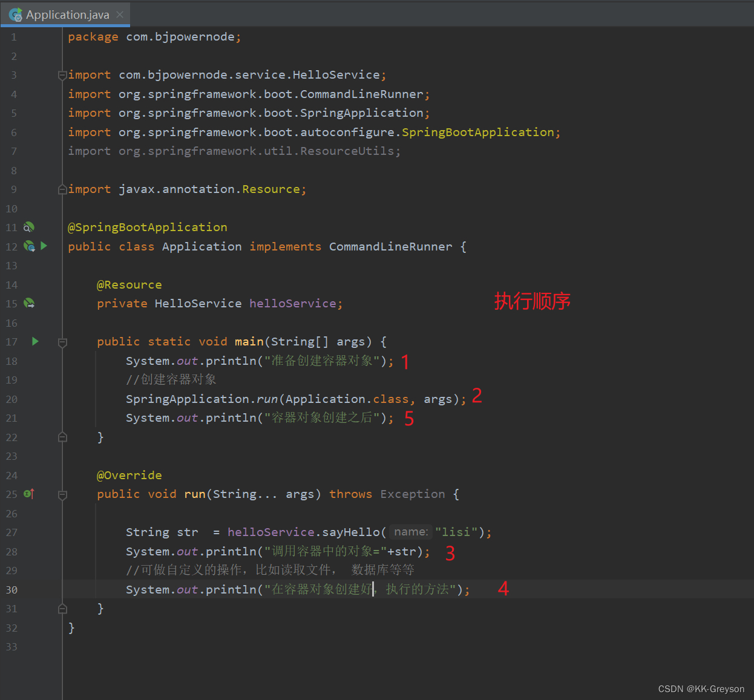Click the class file icon on Application.java tab

(15, 15)
